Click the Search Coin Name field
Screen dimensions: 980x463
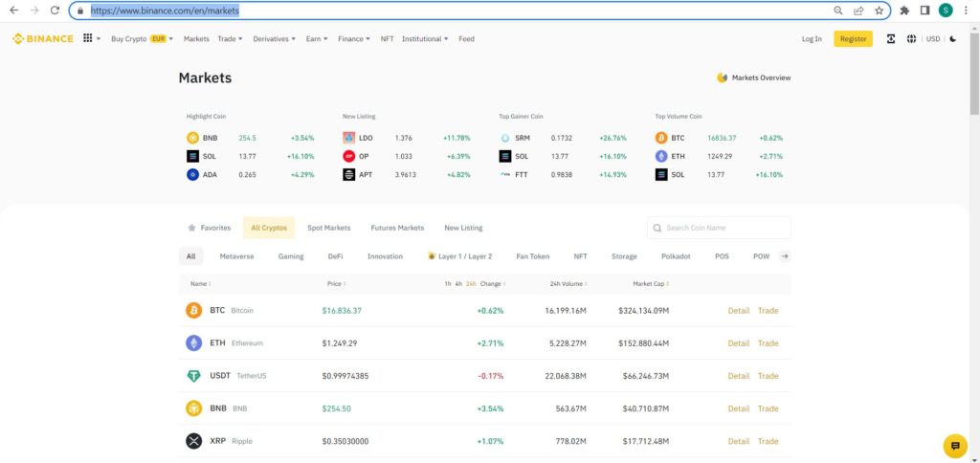pyautogui.click(x=719, y=228)
